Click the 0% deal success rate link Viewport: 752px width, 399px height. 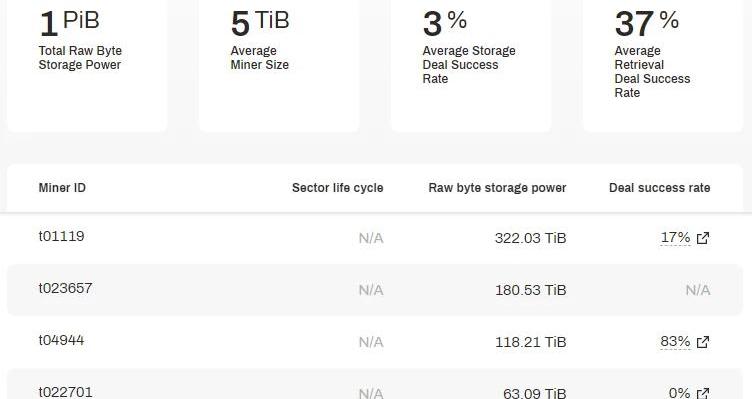(679, 393)
